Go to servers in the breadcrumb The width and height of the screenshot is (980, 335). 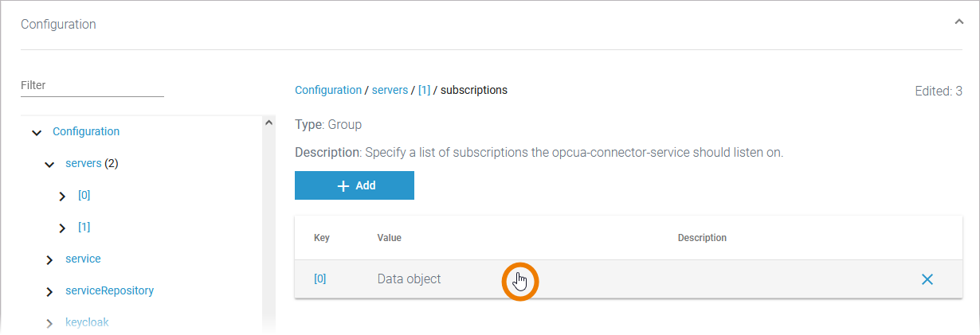[x=390, y=90]
